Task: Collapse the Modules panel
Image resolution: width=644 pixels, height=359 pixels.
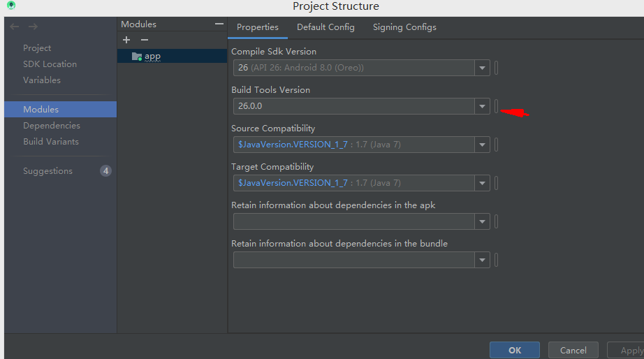Action: [219, 24]
